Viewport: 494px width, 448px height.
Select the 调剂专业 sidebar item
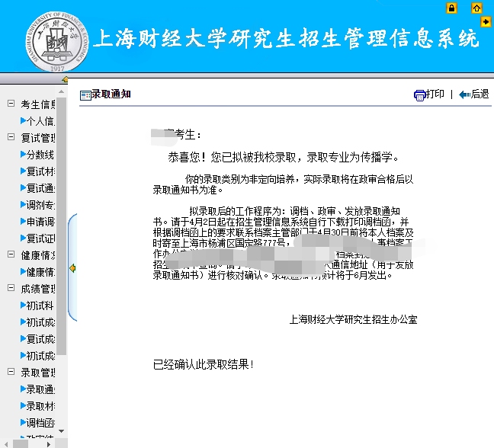tap(40, 205)
